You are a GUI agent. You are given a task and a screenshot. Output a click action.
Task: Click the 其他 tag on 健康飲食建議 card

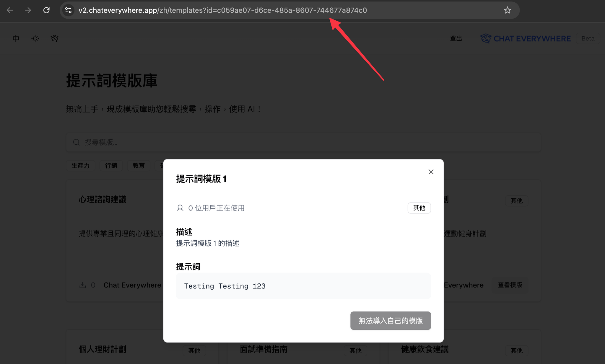pos(517,350)
